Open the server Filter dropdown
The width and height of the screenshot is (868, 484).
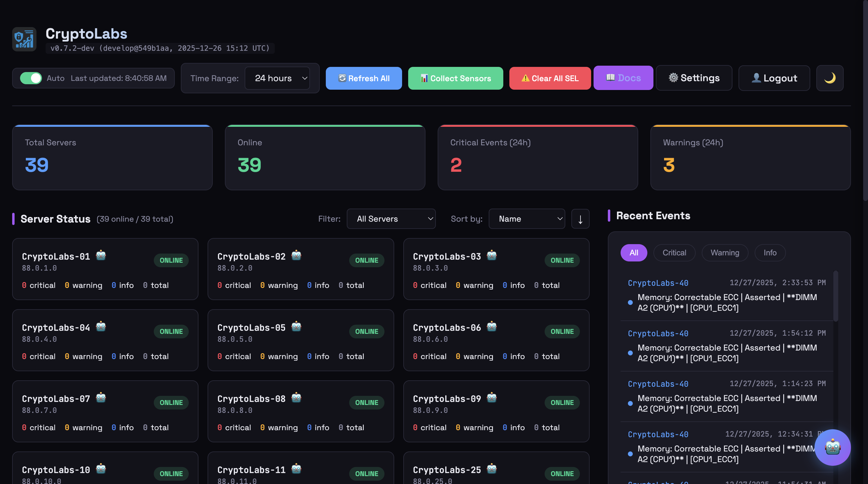coord(391,219)
